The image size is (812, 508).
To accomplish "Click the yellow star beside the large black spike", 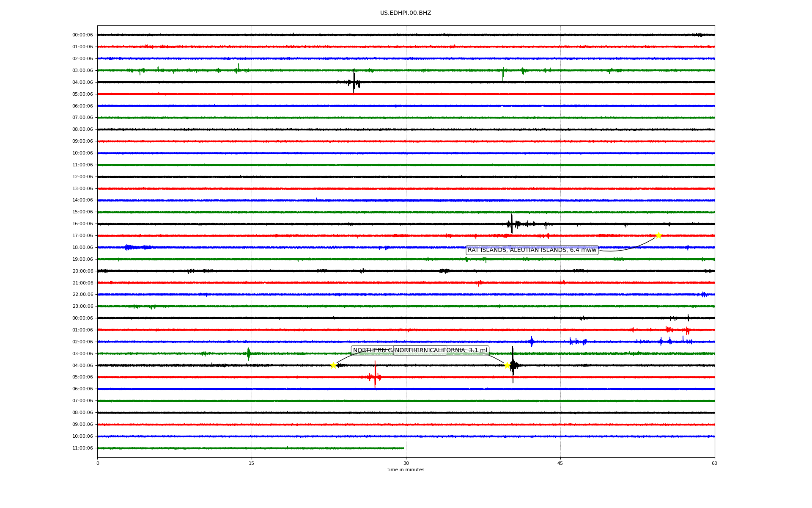I will [x=507, y=365].
